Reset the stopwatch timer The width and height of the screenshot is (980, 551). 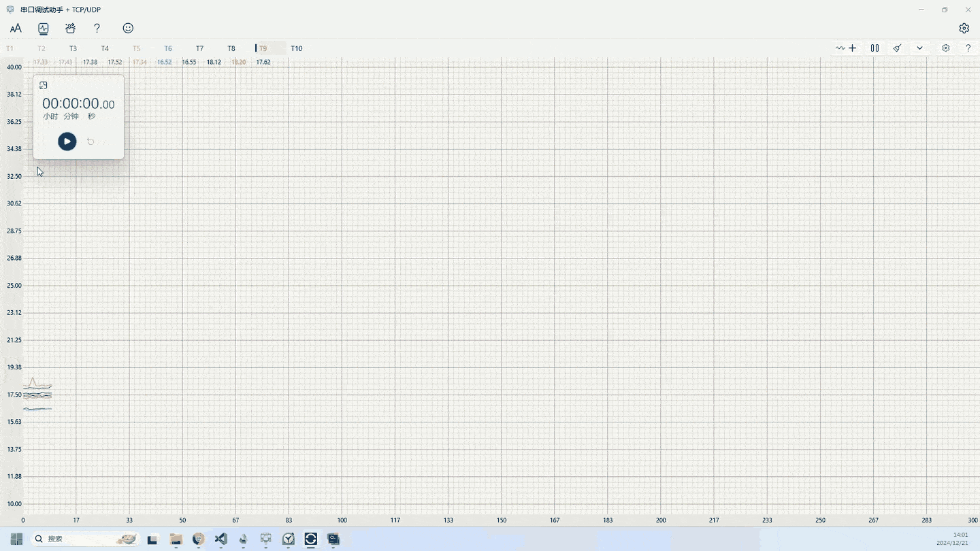(x=91, y=142)
